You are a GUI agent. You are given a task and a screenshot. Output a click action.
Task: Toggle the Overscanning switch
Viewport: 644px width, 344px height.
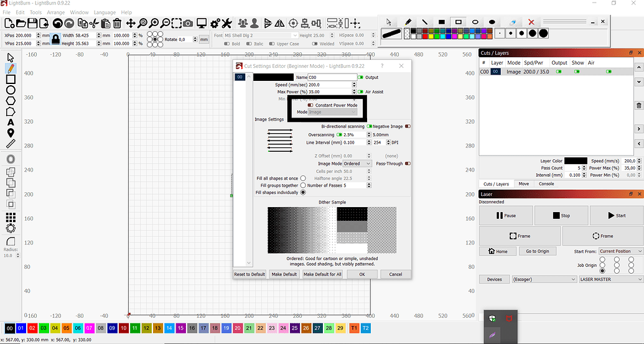point(339,134)
